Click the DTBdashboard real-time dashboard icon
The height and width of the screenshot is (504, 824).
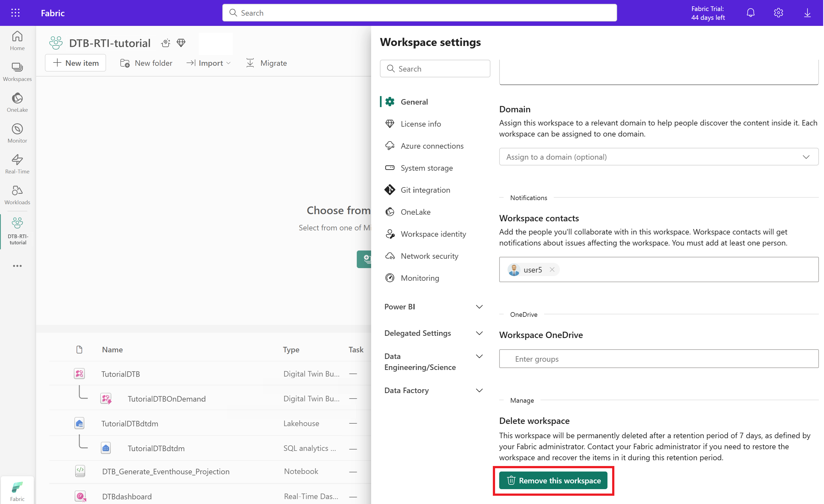tap(80, 496)
